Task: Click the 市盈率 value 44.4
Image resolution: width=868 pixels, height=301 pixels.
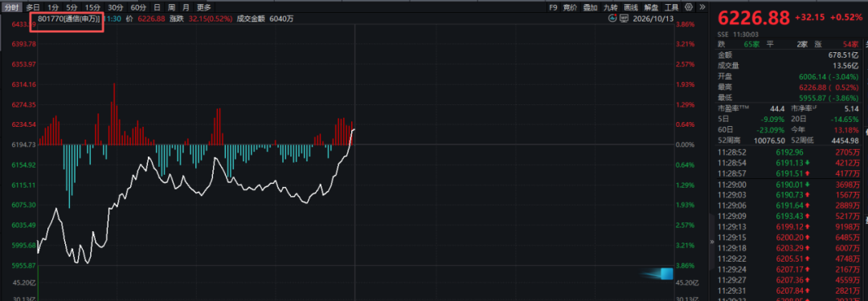Action: [x=778, y=108]
